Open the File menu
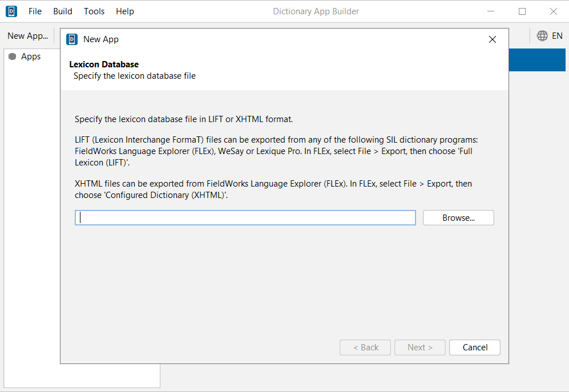Screen dimensions: 569x392 [35, 11]
